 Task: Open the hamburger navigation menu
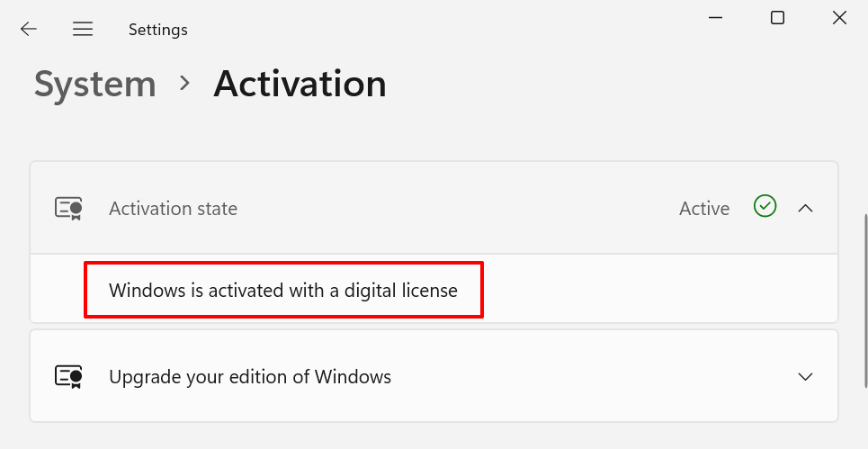coord(83,29)
